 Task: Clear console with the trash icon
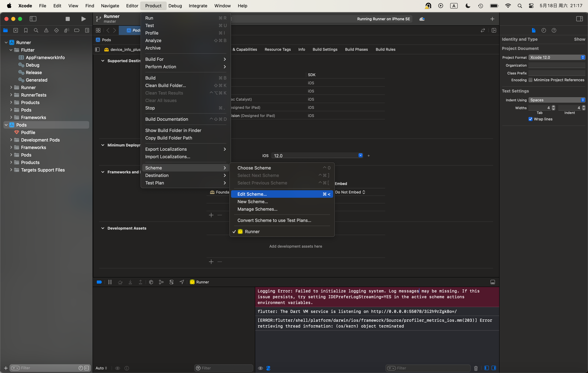(x=476, y=368)
